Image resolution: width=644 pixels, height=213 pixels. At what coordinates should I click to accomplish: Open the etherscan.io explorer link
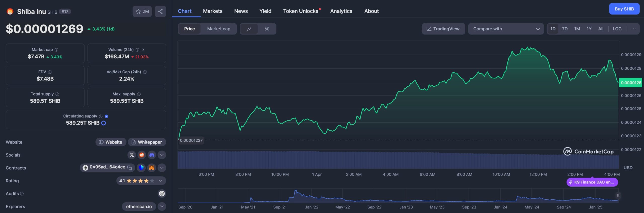pyautogui.click(x=139, y=206)
